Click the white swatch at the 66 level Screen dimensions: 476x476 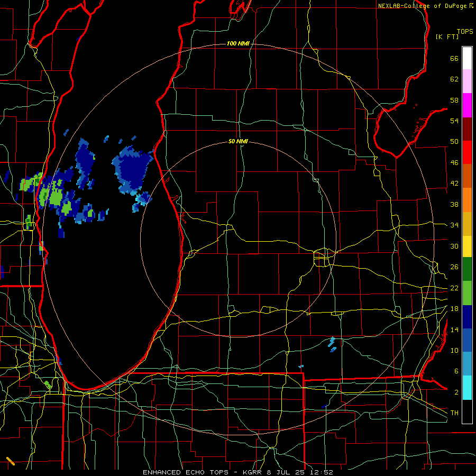467,58
